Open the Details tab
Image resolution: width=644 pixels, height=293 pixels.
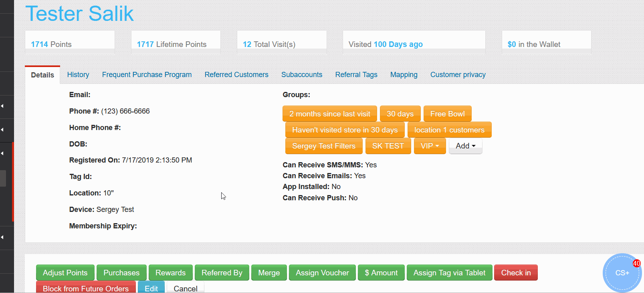click(x=42, y=75)
